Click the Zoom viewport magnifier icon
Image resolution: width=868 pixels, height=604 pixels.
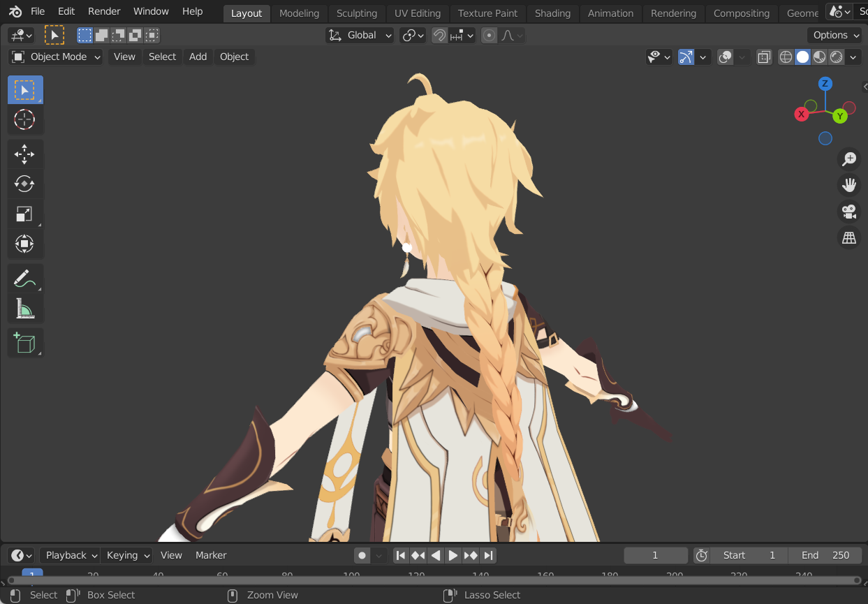[849, 159]
